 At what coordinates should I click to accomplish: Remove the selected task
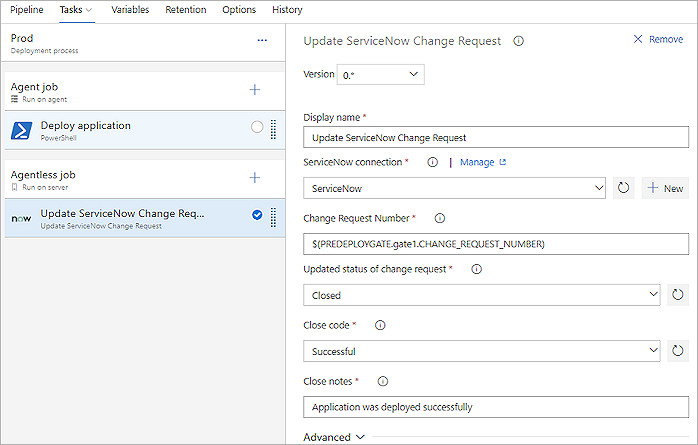(658, 39)
